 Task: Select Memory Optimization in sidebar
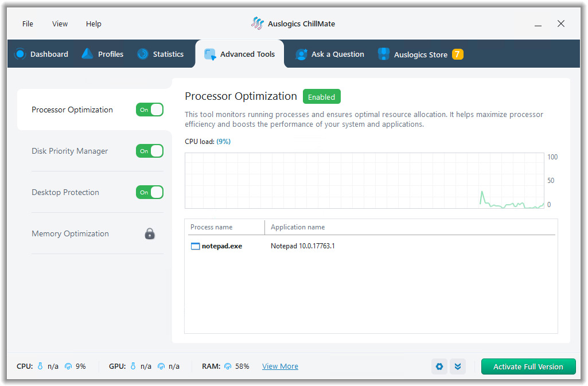click(70, 233)
